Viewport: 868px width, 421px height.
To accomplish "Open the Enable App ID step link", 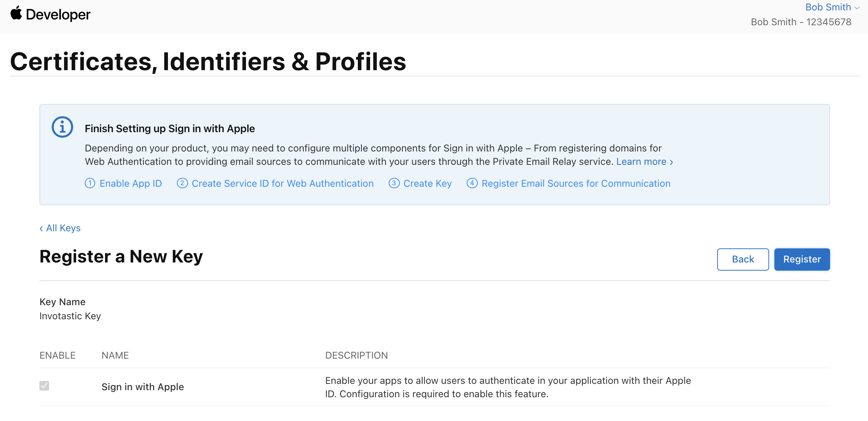I will pos(123,183).
